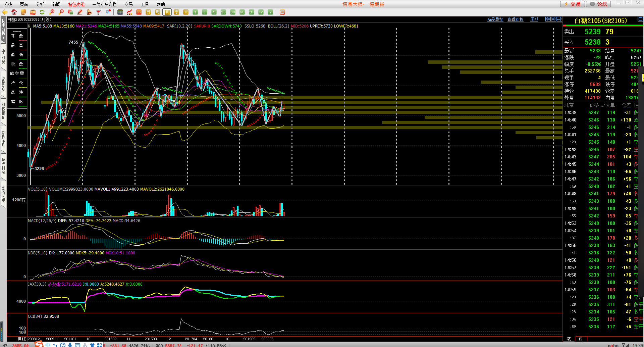Click the 7455 high price label on chart
This screenshot has width=644, height=347.
pyautogui.click(x=73, y=42)
